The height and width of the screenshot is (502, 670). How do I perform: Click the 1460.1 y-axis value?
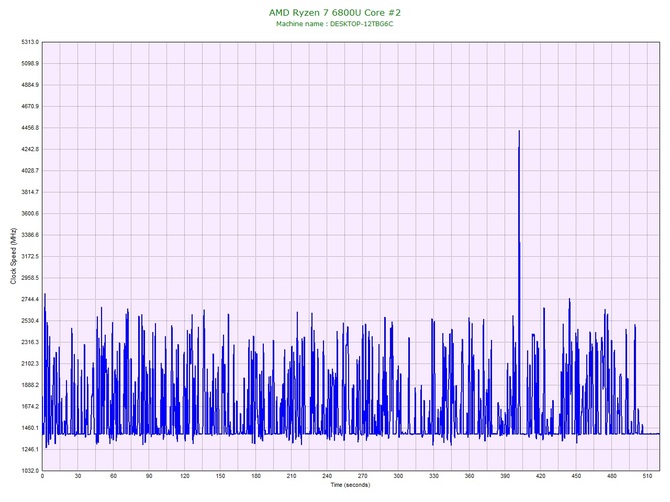(x=30, y=428)
